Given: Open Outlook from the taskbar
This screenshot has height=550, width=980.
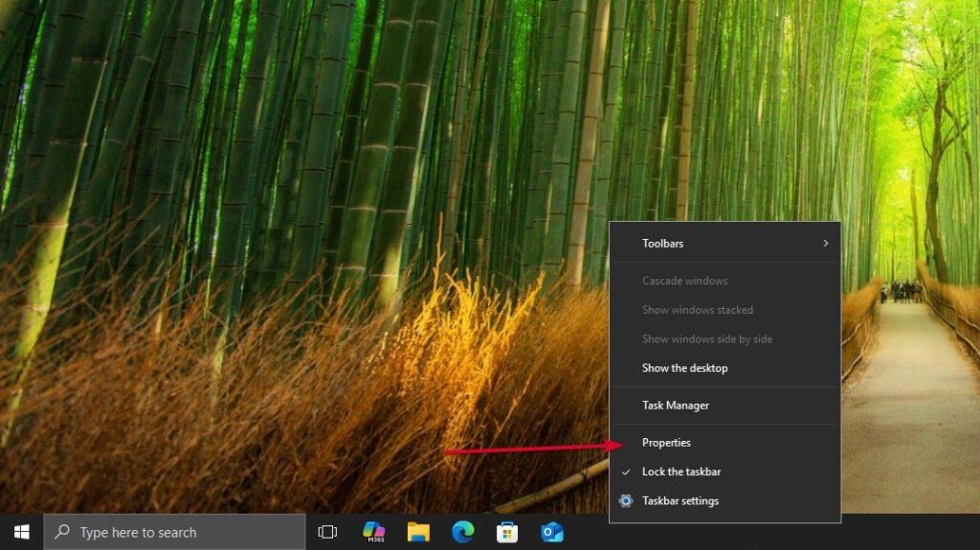Looking at the screenshot, I should 552,532.
